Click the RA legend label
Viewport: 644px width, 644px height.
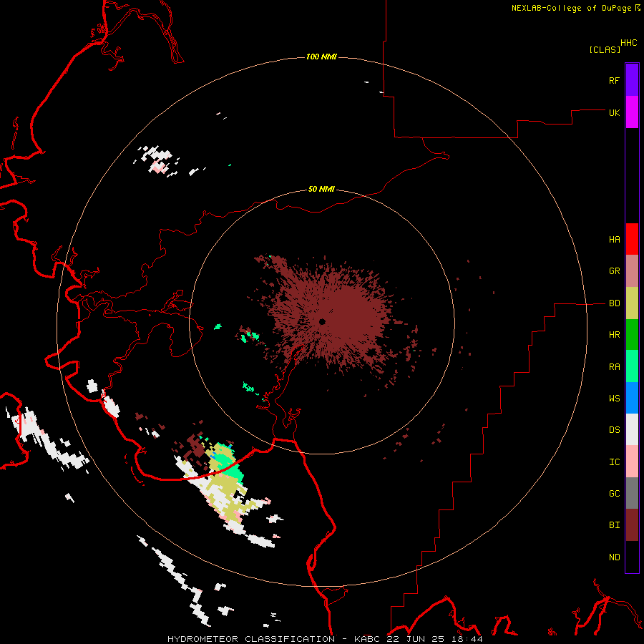coord(614,367)
